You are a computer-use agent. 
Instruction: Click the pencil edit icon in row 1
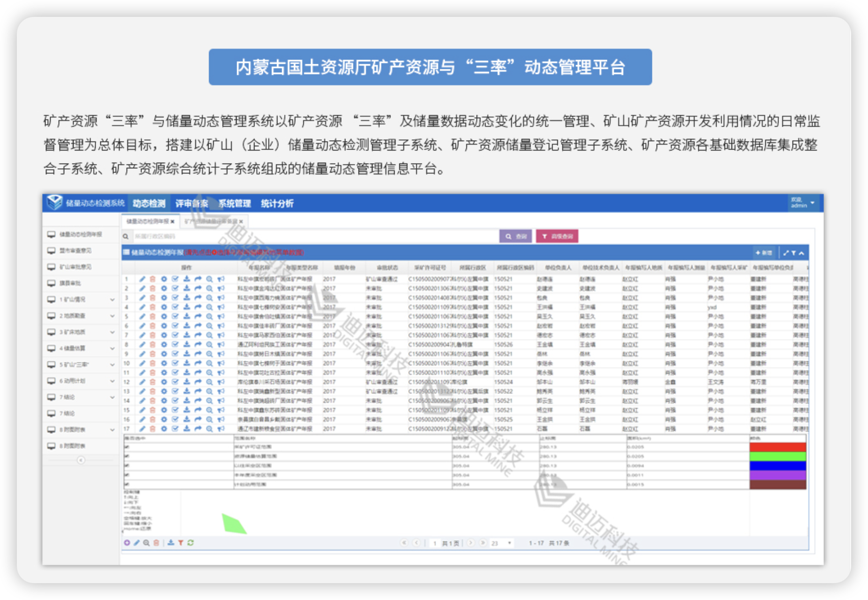pos(142,279)
